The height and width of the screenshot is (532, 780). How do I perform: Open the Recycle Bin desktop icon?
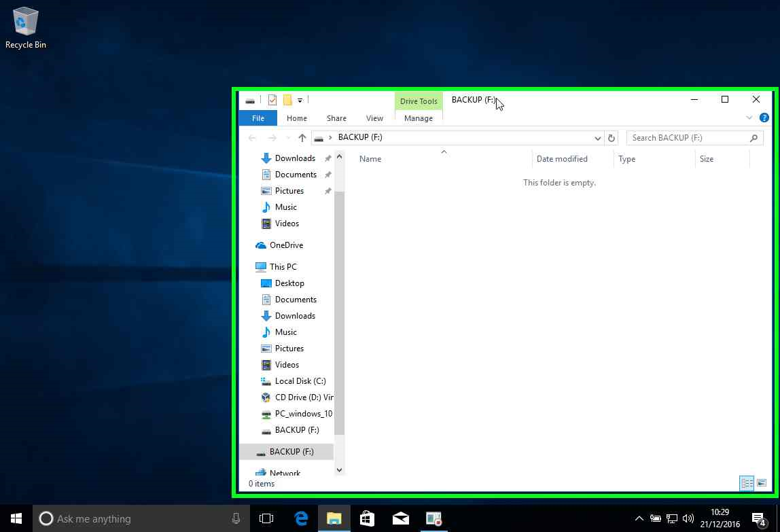(25, 28)
